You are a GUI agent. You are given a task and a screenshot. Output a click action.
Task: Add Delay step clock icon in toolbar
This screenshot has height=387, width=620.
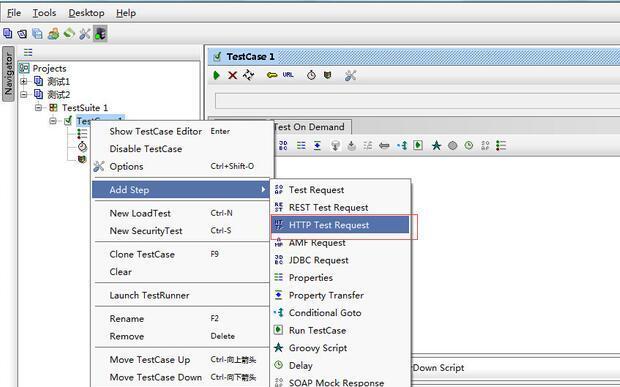tap(469, 145)
